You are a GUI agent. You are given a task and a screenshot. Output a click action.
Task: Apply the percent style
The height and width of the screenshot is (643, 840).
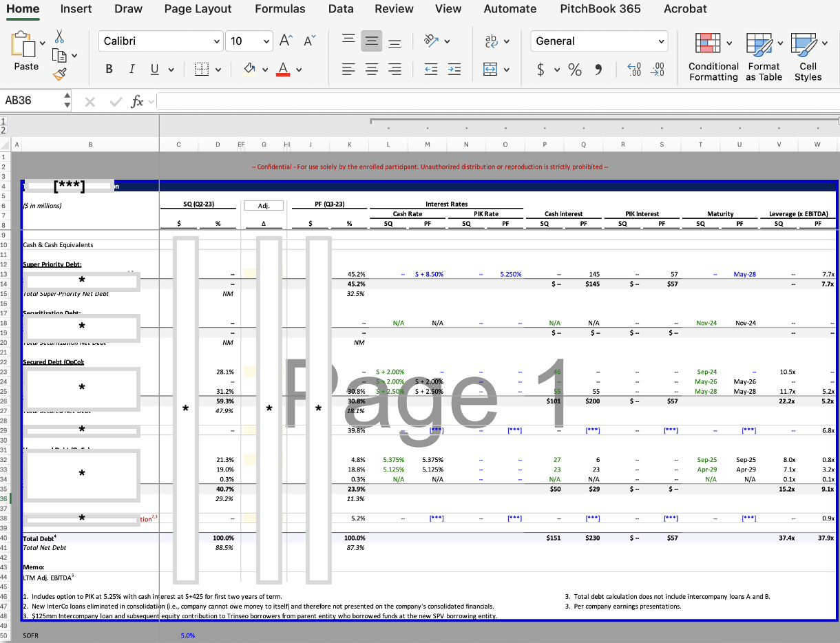(575, 70)
